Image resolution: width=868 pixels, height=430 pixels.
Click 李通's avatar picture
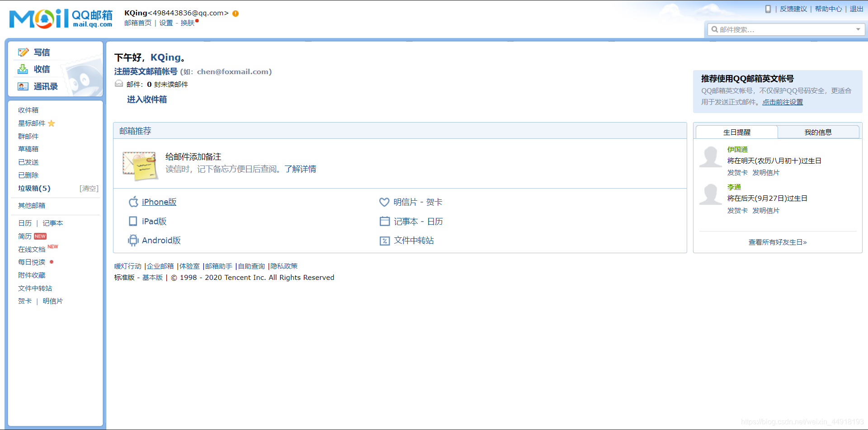point(711,194)
